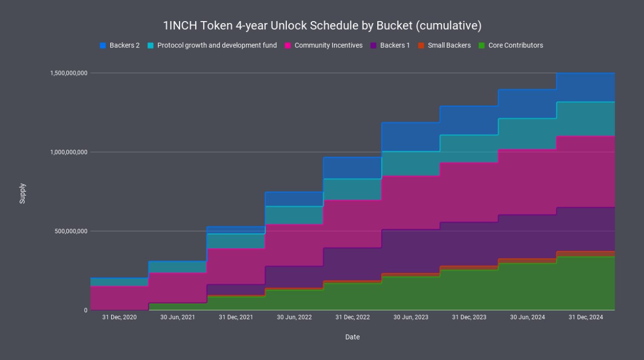This screenshot has width=644, height=360.
Task: Click the 500,000,000 y-axis label
Action: (70, 231)
